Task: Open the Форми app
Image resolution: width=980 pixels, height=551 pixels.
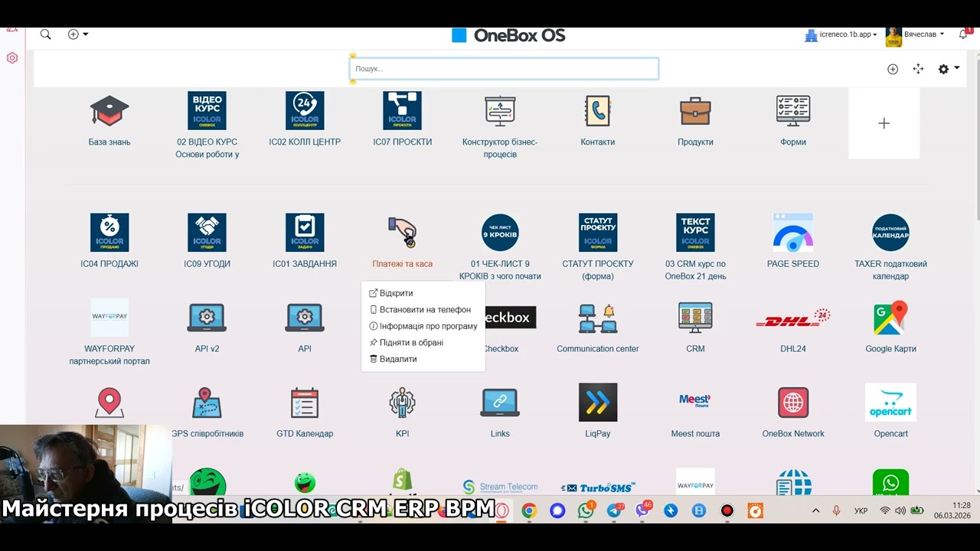Action: pyautogui.click(x=793, y=111)
